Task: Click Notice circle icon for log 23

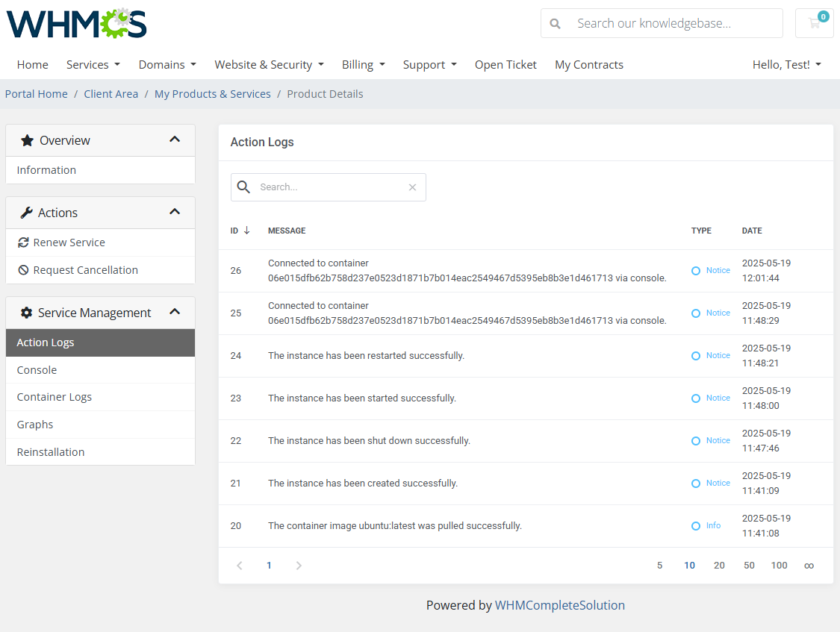Action: click(695, 398)
